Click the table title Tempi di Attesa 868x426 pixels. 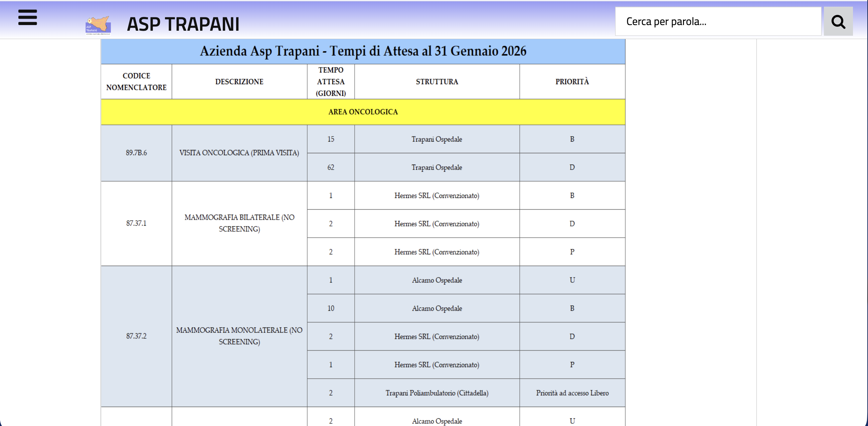(x=363, y=51)
